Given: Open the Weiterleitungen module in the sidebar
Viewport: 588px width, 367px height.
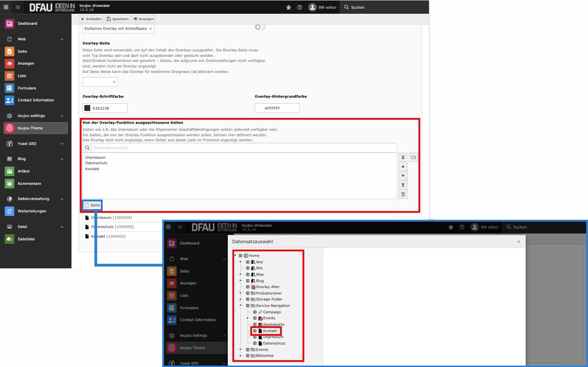Looking at the screenshot, I should pos(32,211).
